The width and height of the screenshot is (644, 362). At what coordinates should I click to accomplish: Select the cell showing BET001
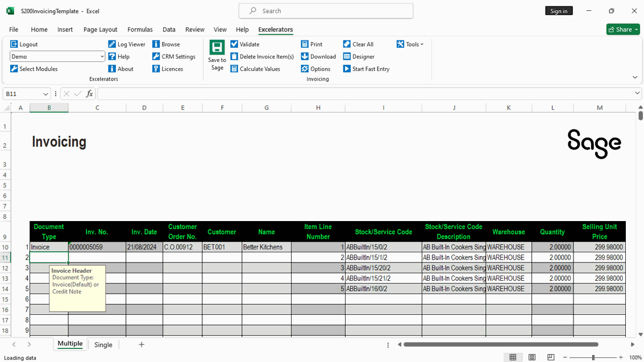point(222,247)
